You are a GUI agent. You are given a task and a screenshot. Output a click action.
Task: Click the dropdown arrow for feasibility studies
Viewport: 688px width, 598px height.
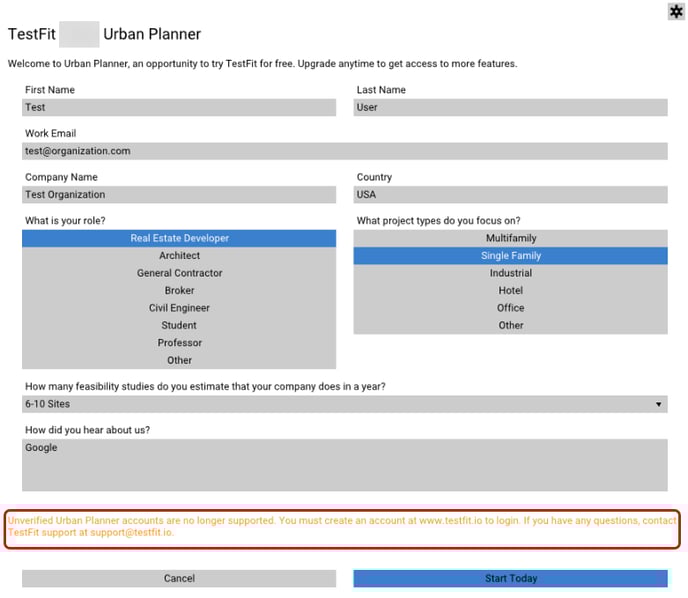tap(658, 404)
